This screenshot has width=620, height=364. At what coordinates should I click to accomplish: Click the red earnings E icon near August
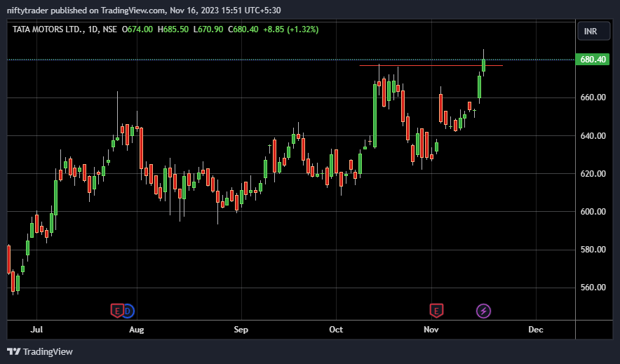pos(117,311)
